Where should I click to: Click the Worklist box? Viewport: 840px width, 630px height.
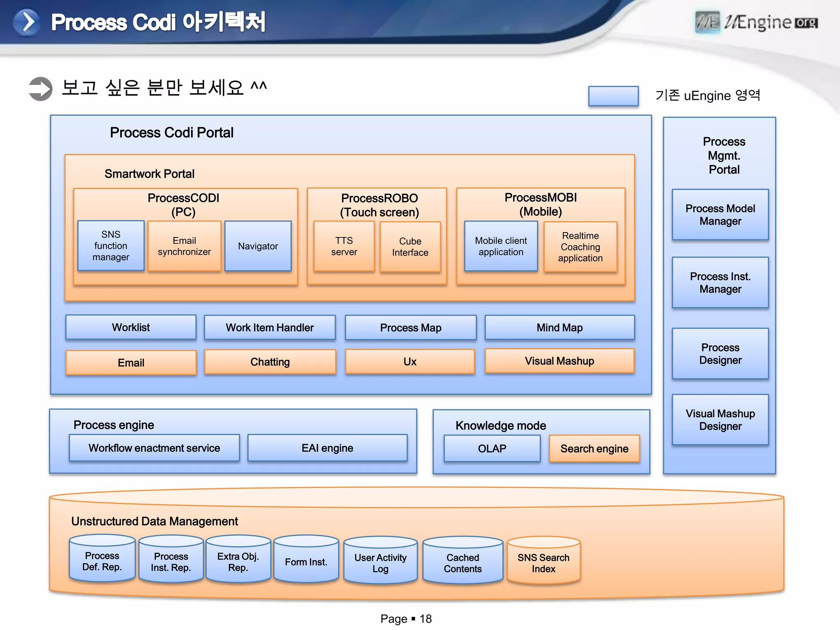[131, 327]
